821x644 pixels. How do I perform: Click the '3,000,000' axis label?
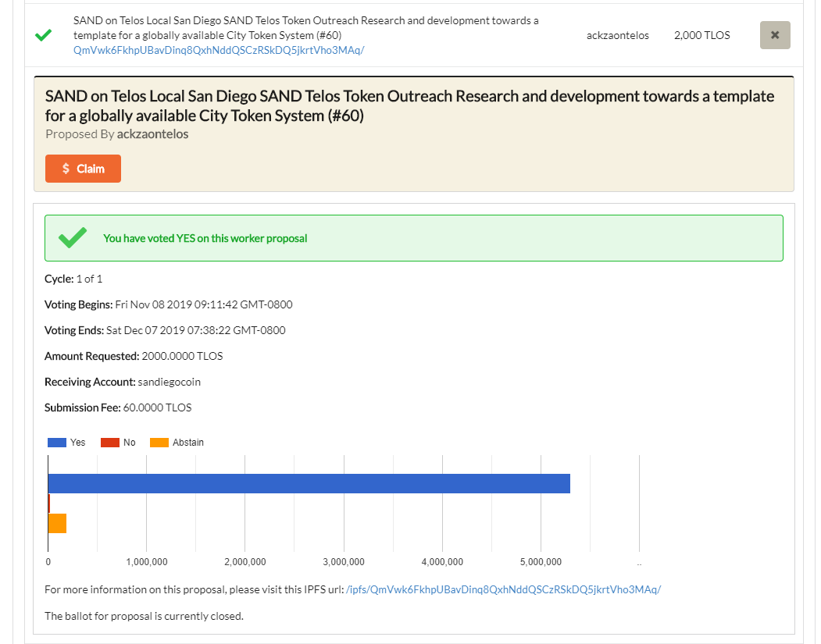tap(344, 562)
